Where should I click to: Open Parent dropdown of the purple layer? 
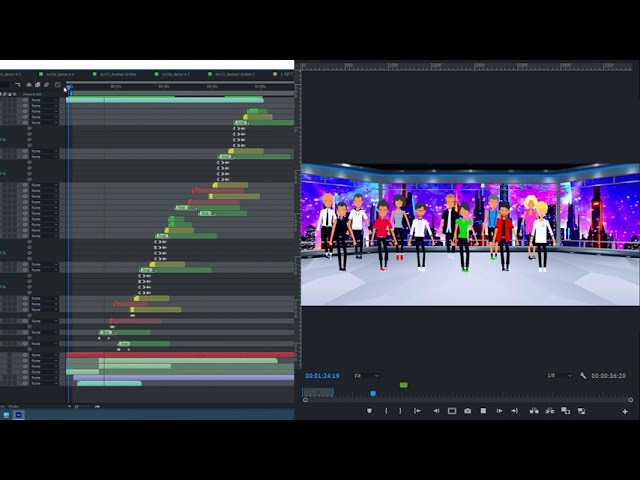(x=44, y=378)
